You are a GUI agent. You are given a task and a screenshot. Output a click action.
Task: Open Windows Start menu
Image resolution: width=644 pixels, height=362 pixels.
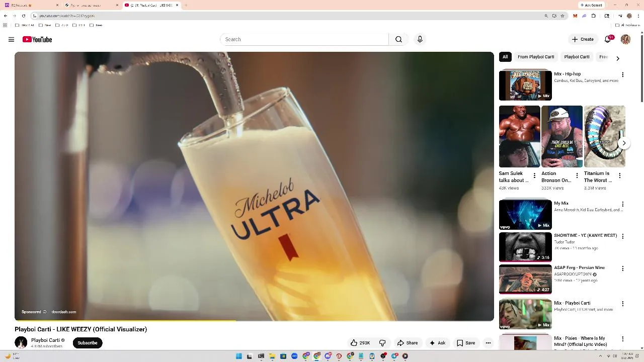(238, 356)
